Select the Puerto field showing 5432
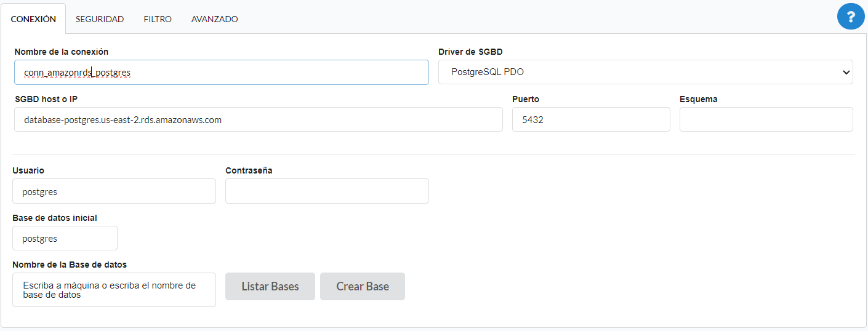Screen dimensions: 868x331 (591, 119)
